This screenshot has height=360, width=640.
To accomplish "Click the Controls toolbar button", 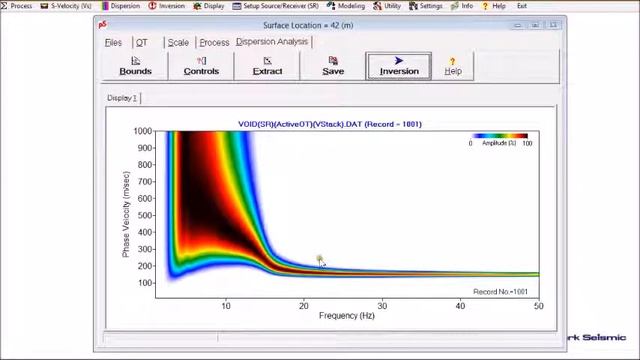I will click(x=201, y=66).
